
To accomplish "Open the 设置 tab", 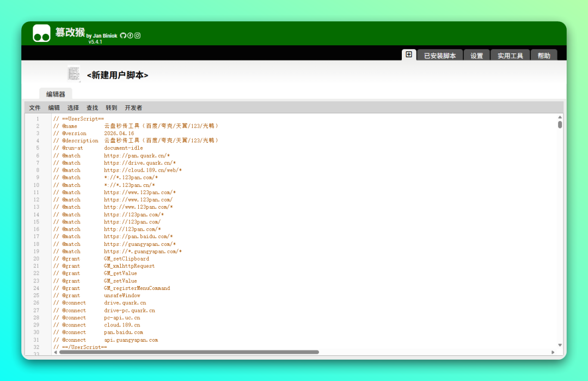I will 476,55.
